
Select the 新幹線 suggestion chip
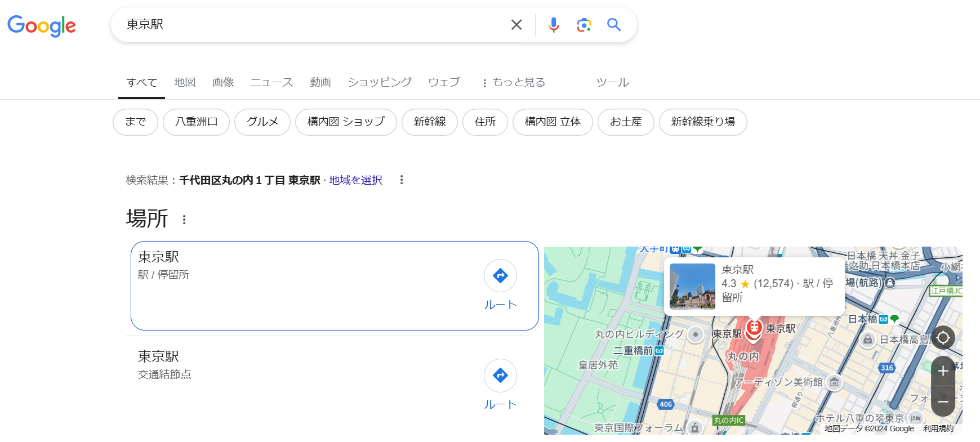[x=430, y=122]
